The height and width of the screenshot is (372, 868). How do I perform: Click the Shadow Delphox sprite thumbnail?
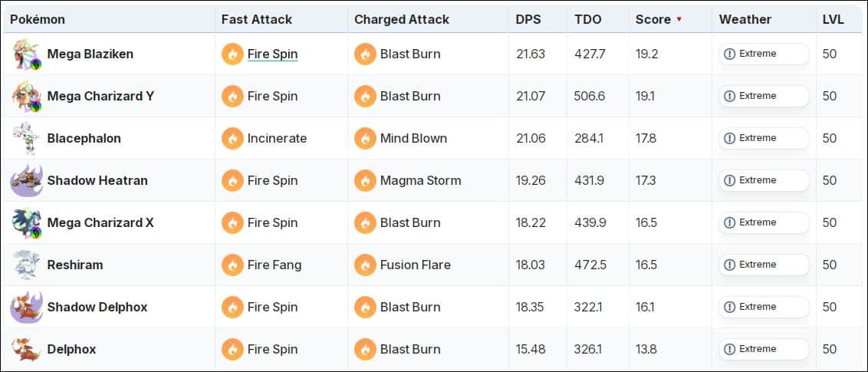(x=25, y=308)
